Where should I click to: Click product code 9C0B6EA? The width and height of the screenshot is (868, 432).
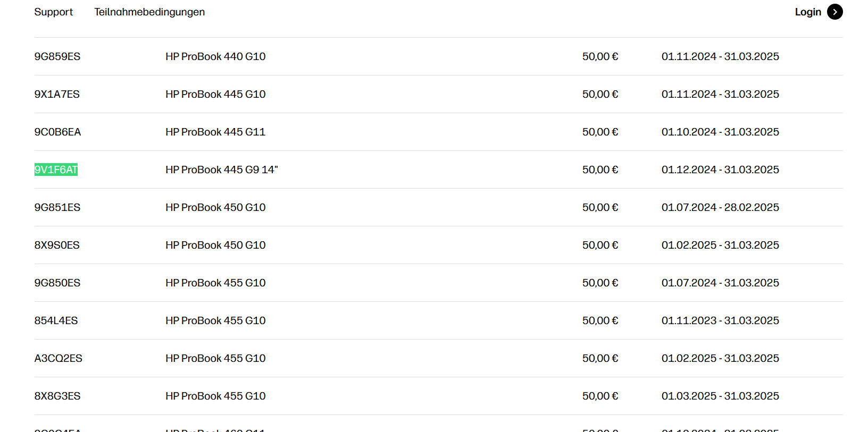pos(57,132)
